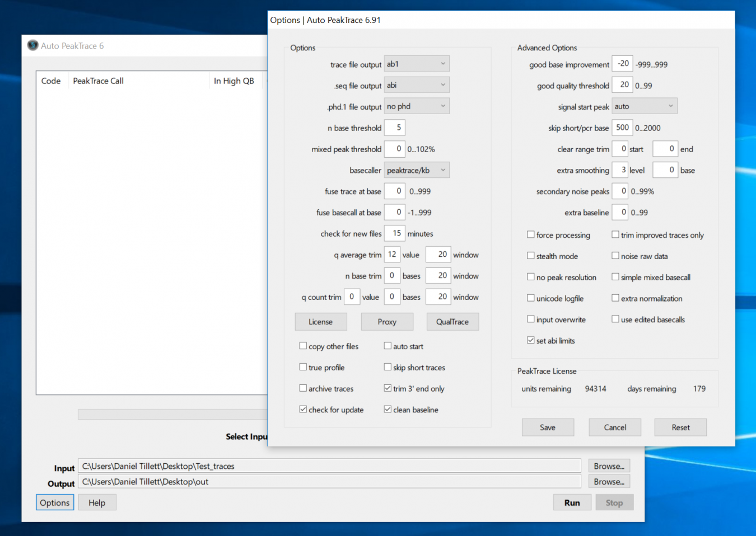
Task: Open the .seq file output dropdown
Action: tap(417, 85)
